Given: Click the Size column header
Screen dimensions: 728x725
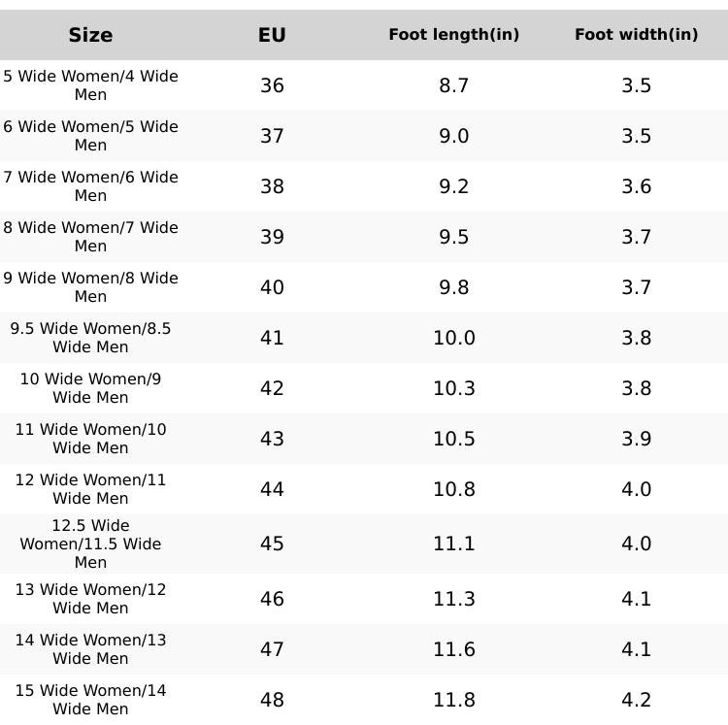Looking at the screenshot, I should point(90,35).
